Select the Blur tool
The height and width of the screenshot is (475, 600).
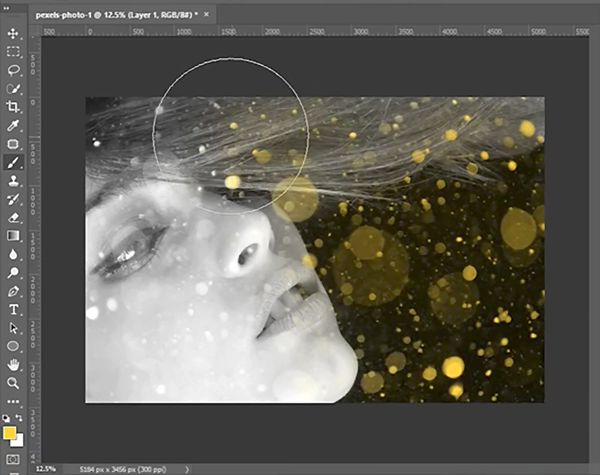click(13, 254)
